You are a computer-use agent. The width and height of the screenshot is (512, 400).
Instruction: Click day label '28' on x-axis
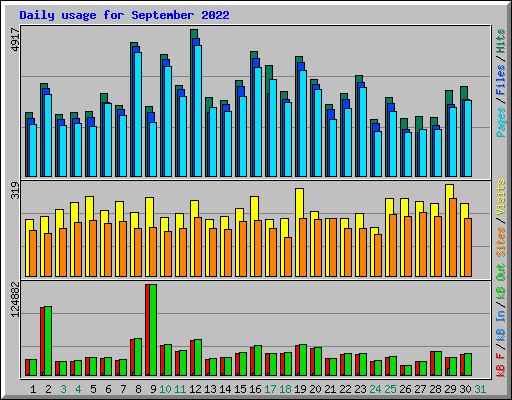point(435,389)
